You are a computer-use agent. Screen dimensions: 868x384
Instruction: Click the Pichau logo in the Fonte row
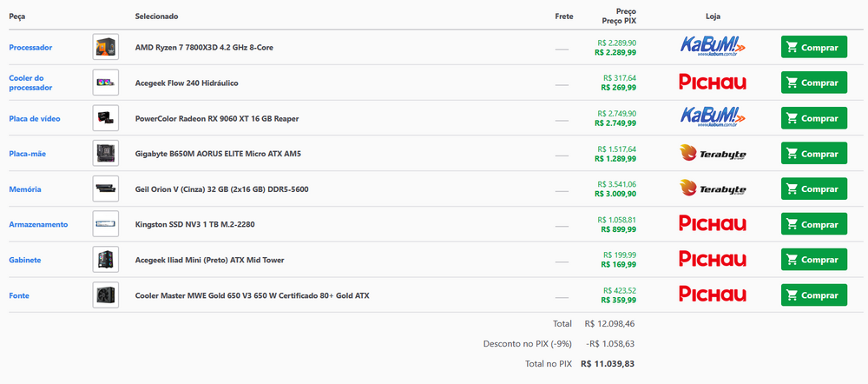[713, 295]
